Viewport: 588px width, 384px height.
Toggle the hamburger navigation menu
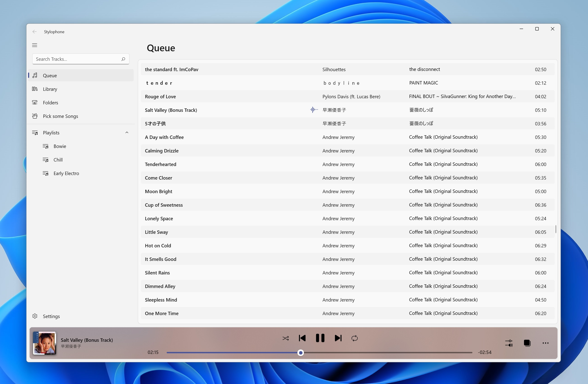click(x=35, y=45)
